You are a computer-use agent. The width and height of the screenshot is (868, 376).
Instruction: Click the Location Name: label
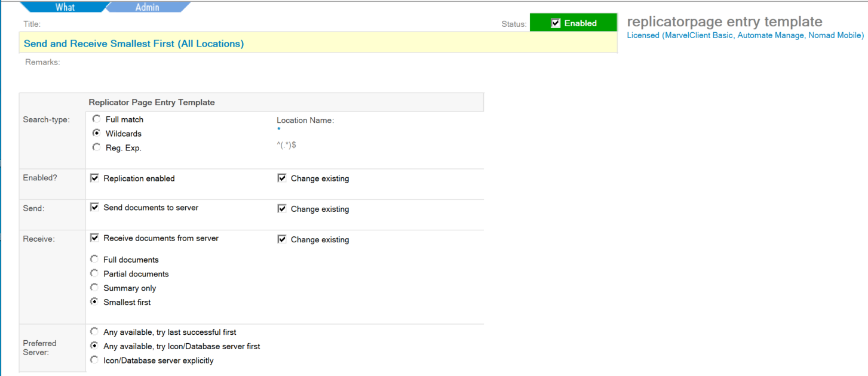tap(305, 121)
